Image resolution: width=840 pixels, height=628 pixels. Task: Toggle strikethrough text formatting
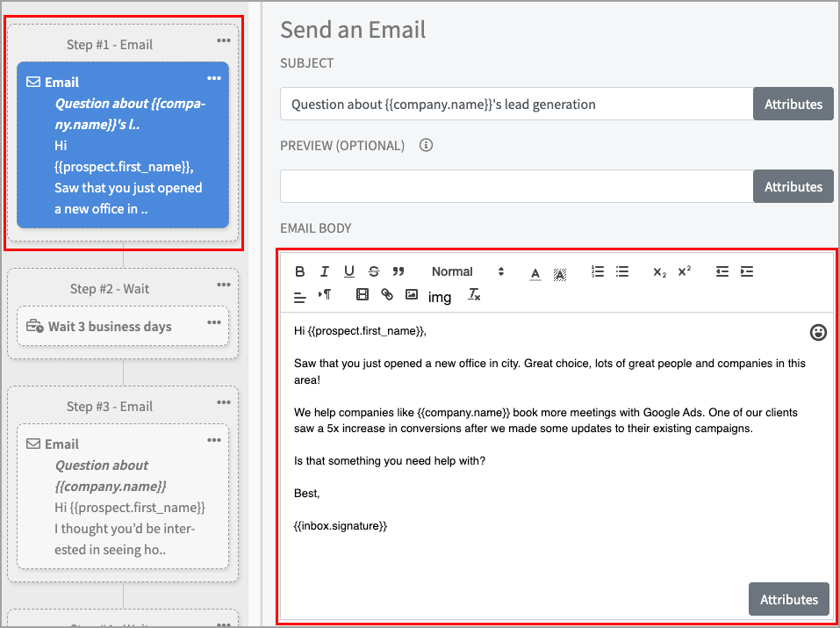[x=374, y=271]
